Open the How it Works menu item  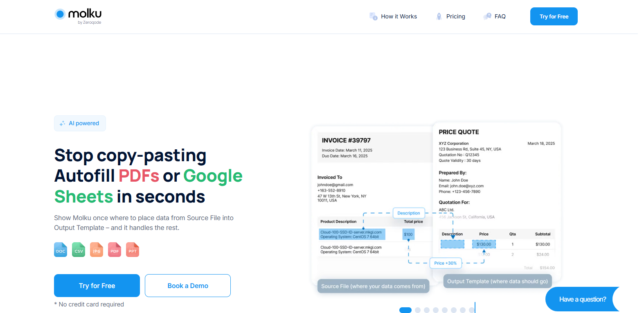[399, 16]
